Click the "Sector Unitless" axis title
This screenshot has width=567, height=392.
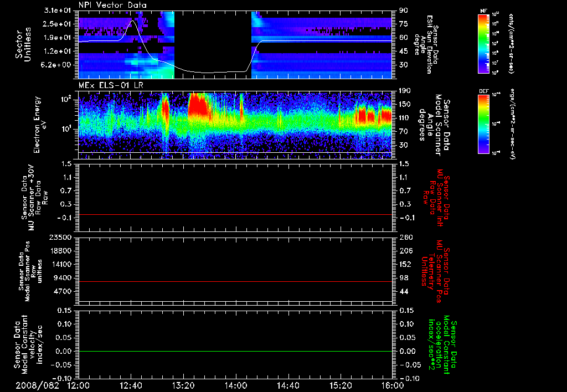point(23,44)
